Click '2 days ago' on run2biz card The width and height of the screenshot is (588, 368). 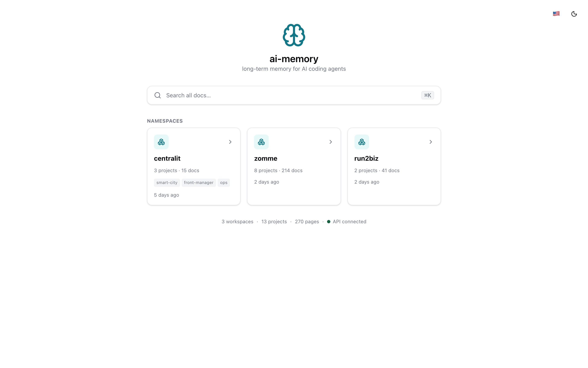click(367, 182)
